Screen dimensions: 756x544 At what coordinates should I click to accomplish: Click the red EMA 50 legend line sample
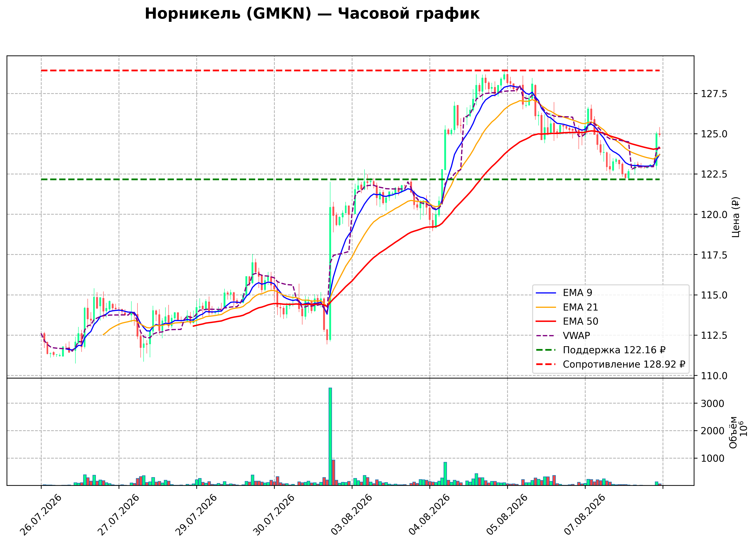tap(546, 321)
